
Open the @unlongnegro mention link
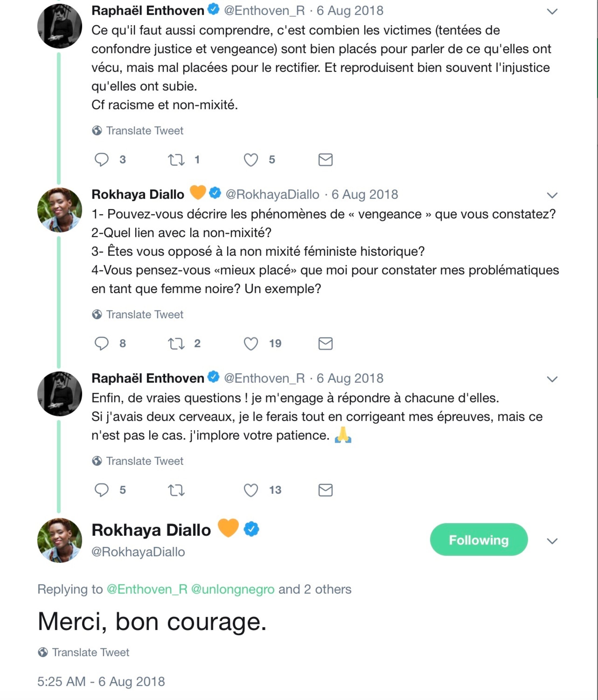[233, 590]
